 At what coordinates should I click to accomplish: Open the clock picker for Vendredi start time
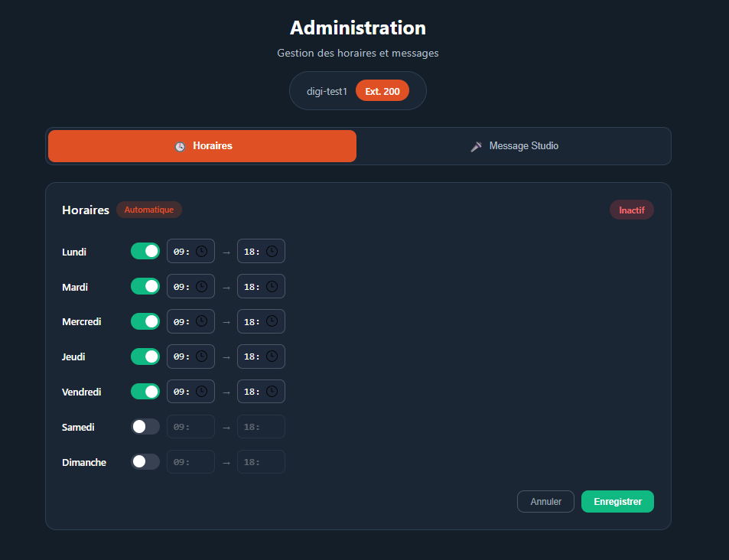202,391
